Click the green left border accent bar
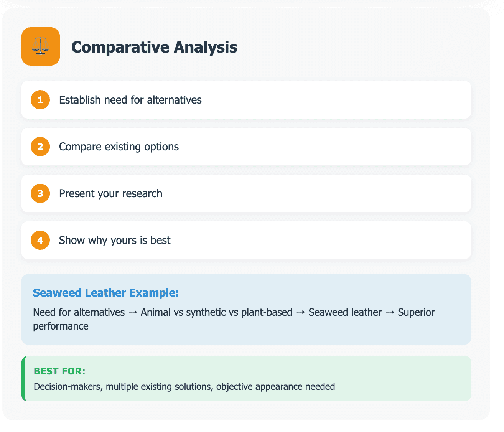Viewport: 504px width, 432px height. (x=23, y=379)
